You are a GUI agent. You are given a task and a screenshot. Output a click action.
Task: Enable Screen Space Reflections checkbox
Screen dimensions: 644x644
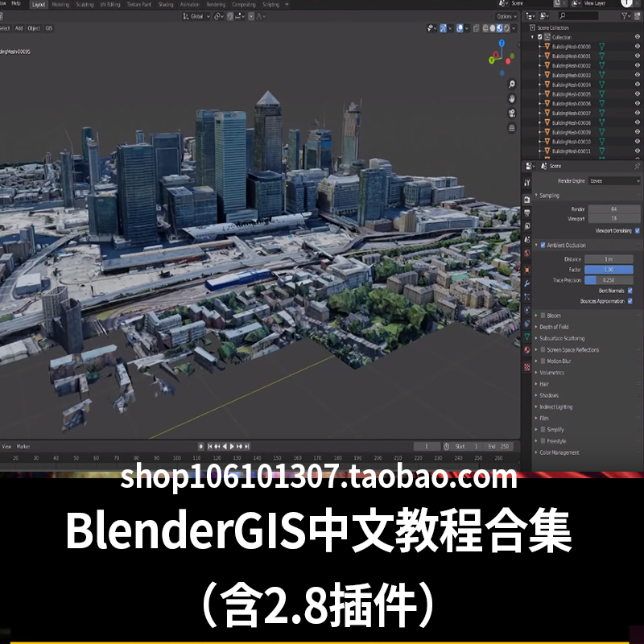[543, 350]
